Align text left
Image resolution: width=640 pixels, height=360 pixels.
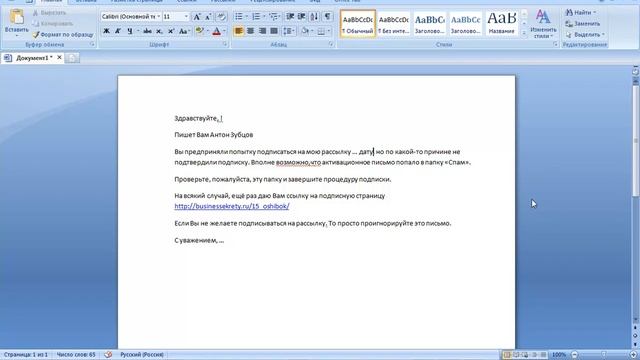(239, 31)
